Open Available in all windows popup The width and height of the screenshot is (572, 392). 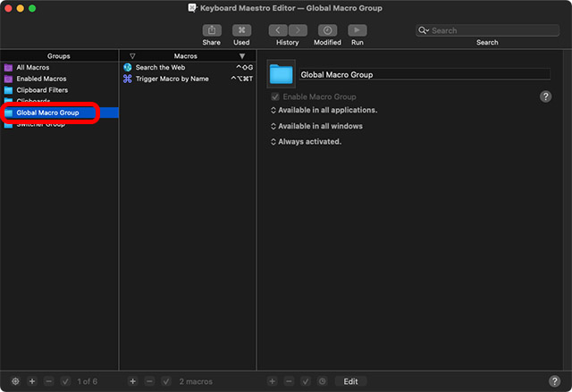point(316,126)
